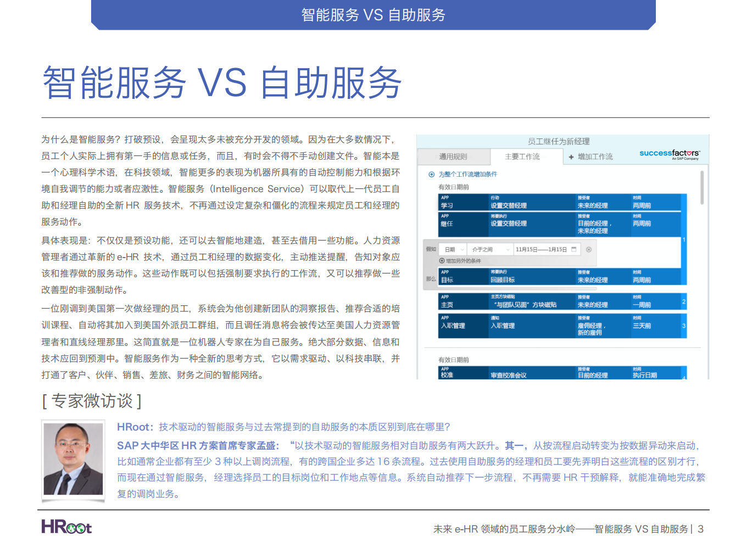Click the SuccessFactors logo
Image resolution: width=747 pixels, height=560 pixels.
pos(669,154)
